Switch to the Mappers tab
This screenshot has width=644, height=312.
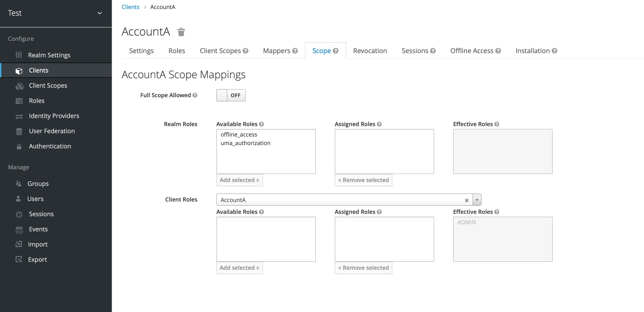click(x=277, y=51)
